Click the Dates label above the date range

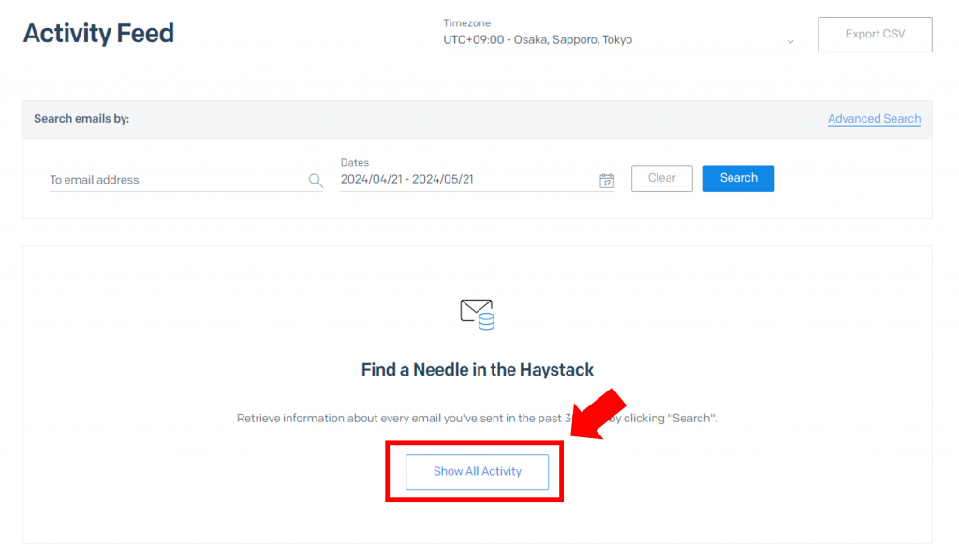point(354,162)
